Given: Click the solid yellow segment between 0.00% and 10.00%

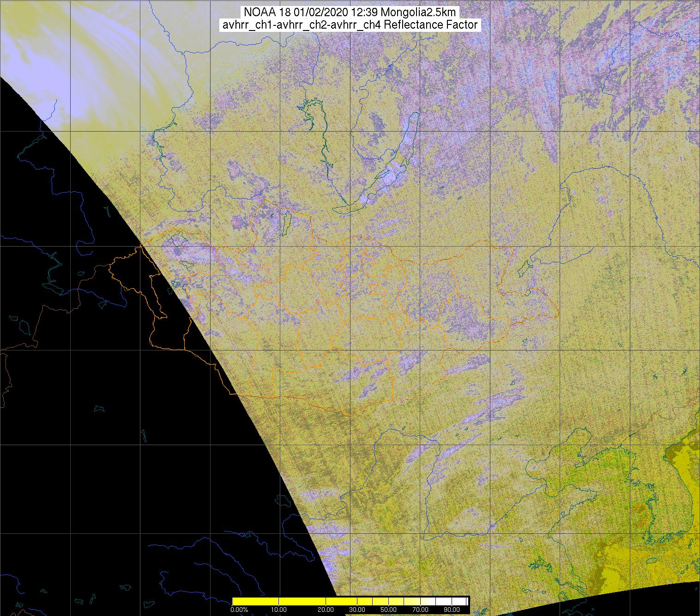Looking at the screenshot, I should click(255, 601).
